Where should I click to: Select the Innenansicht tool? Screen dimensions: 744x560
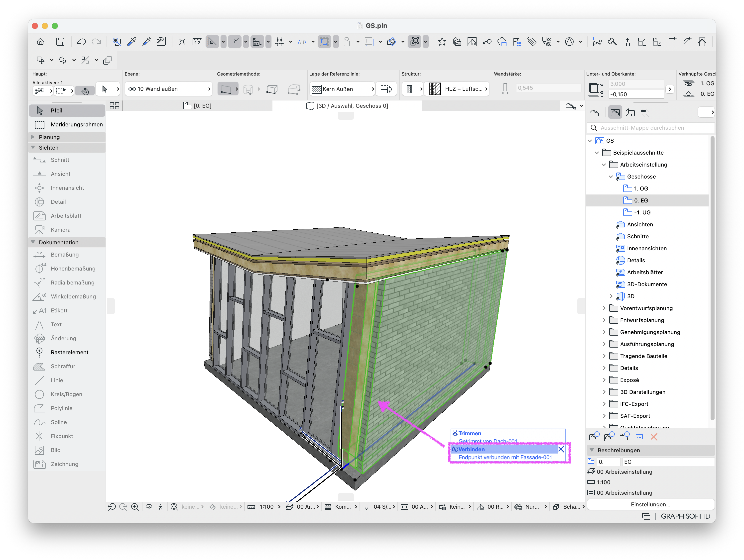[x=67, y=188]
